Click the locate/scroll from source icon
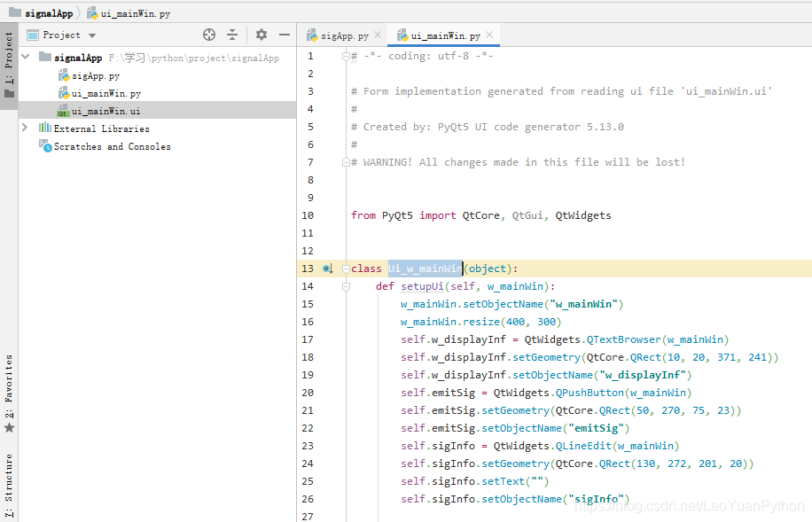Viewport: 812px width, 522px height. (x=209, y=35)
